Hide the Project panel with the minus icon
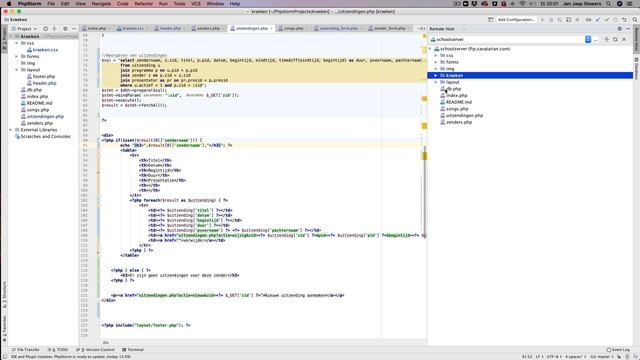This screenshot has height=360, width=640. pyautogui.click(x=74, y=29)
